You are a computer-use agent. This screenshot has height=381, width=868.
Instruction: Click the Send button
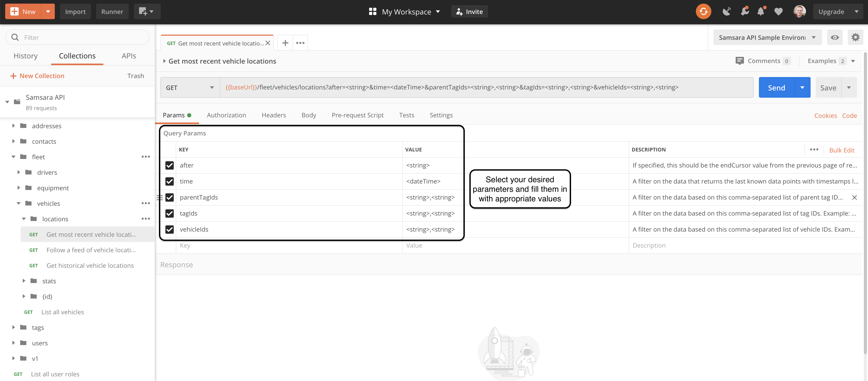[776, 88]
